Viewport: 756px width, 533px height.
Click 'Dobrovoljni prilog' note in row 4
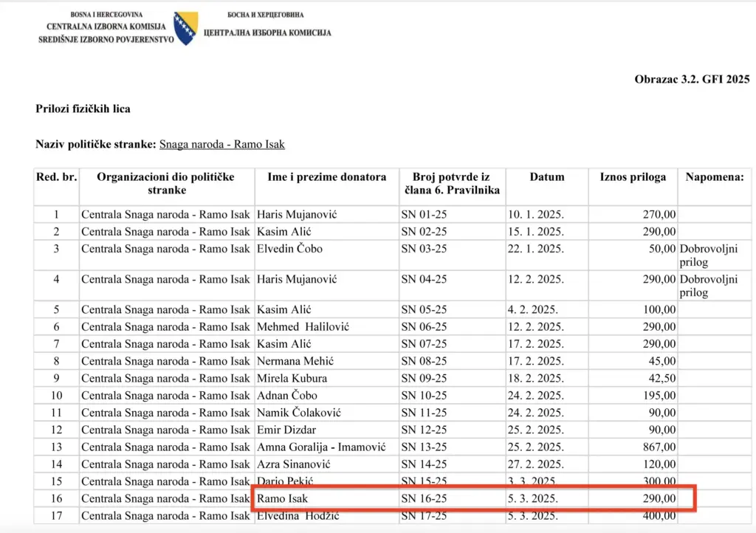(x=708, y=286)
